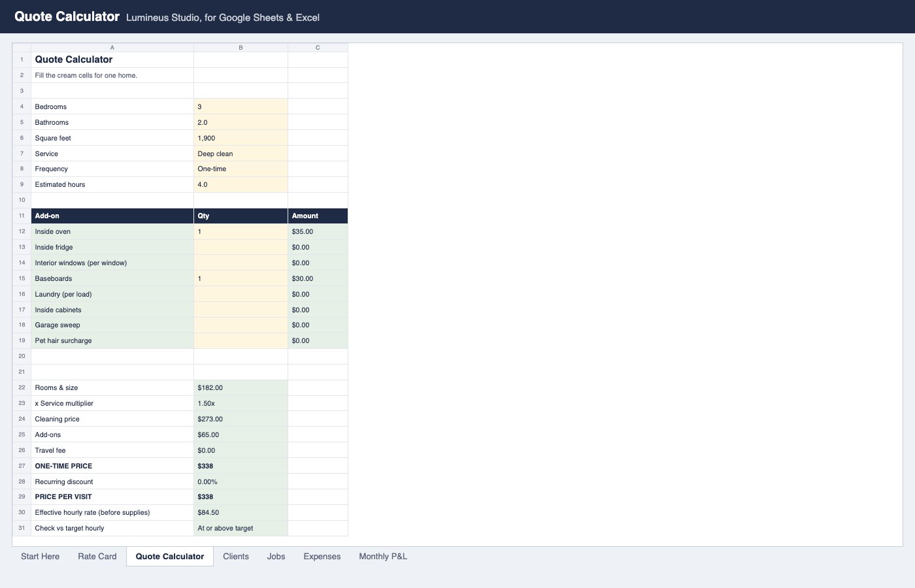915x588 pixels.
Task: Select the Recurring discount value 0.00%
Action: click(241, 482)
